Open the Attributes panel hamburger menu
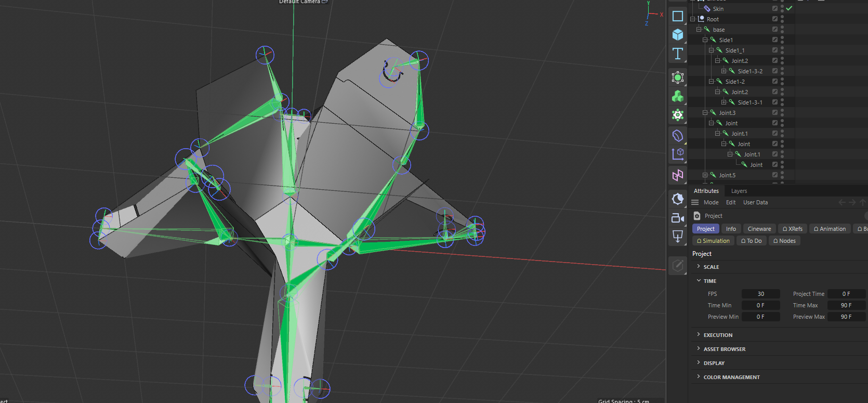This screenshot has width=868, height=403. [695, 202]
